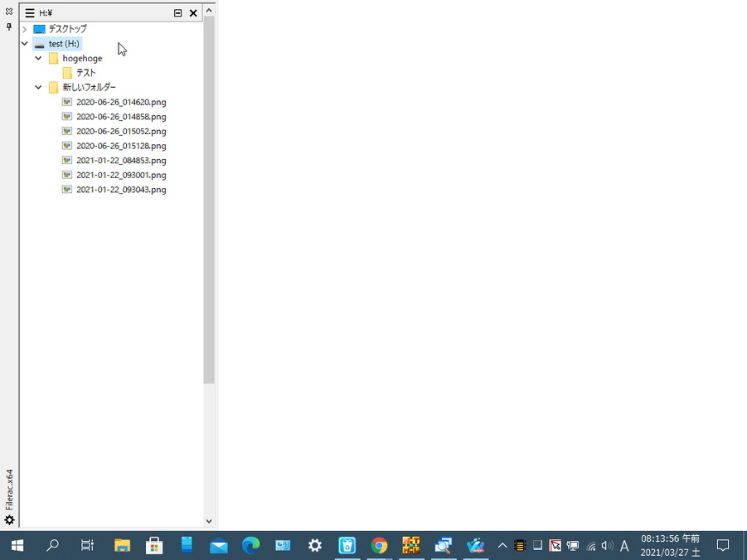The image size is (747, 560).
Task: Select the デスクトップ tree item
Action: [x=67, y=29]
